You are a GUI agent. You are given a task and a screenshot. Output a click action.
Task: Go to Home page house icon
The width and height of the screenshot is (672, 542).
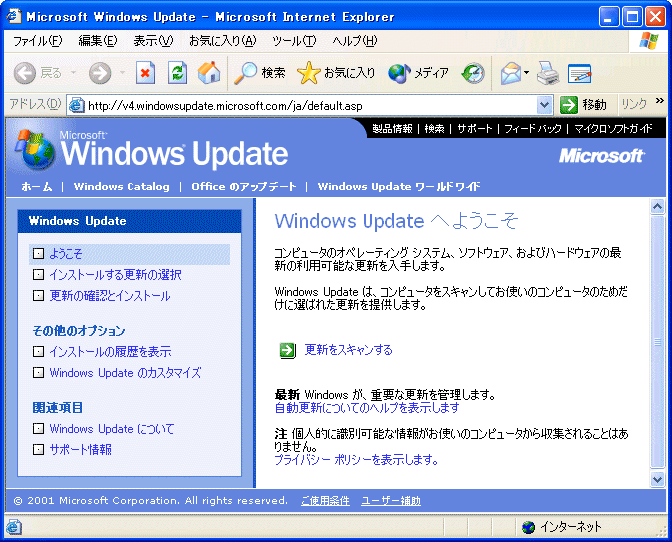click(x=209, y=73)
